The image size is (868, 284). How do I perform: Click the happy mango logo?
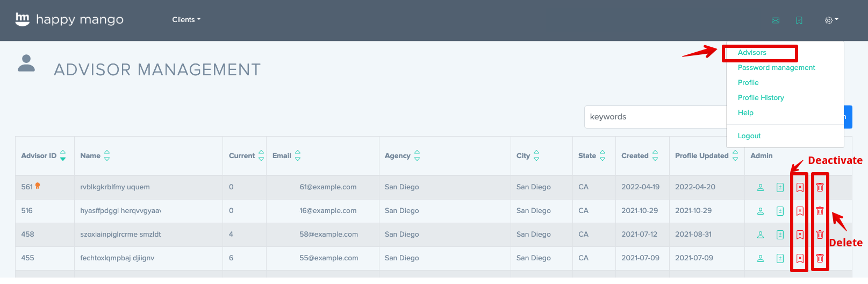pyautogui.click(x=69, y=19)
